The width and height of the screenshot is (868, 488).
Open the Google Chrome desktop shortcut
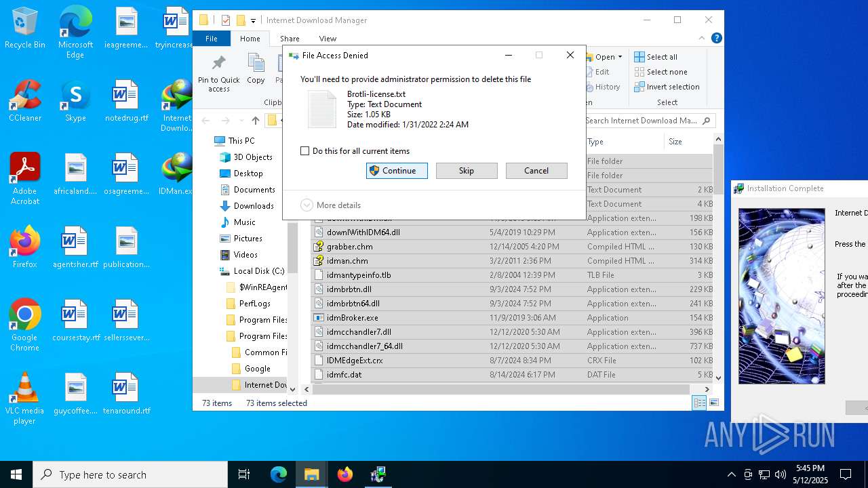(25, 325)
